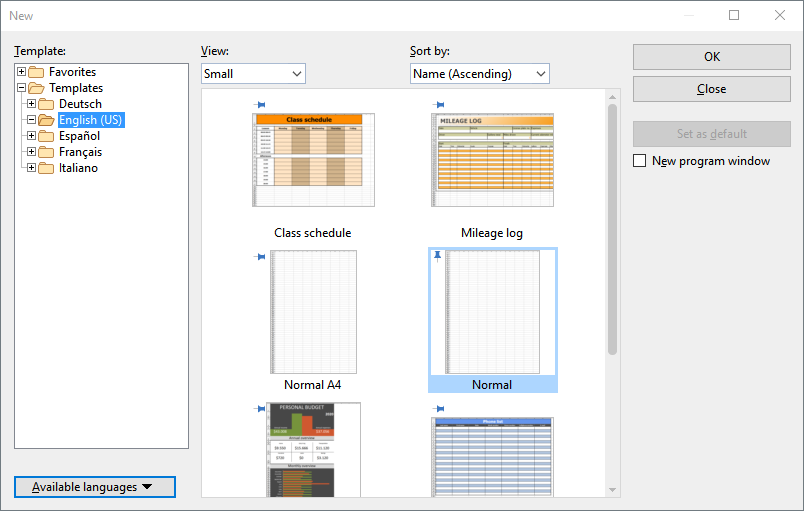Screen dimensions: 804x511
Task: Click the Normal A4 label text
Action: [x=312, y=385]
